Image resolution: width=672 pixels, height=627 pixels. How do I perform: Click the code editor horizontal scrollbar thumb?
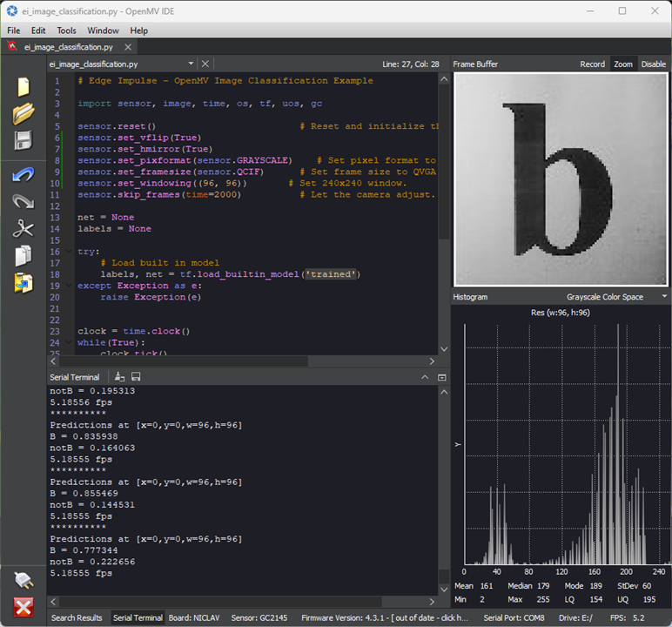[183, 361]
